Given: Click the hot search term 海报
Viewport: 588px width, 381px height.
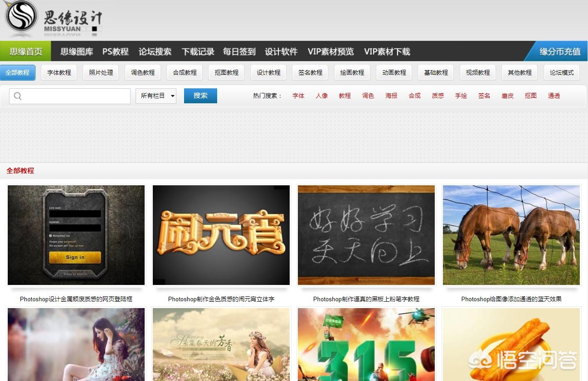Looking at the screenshot, I should point(391,96).
